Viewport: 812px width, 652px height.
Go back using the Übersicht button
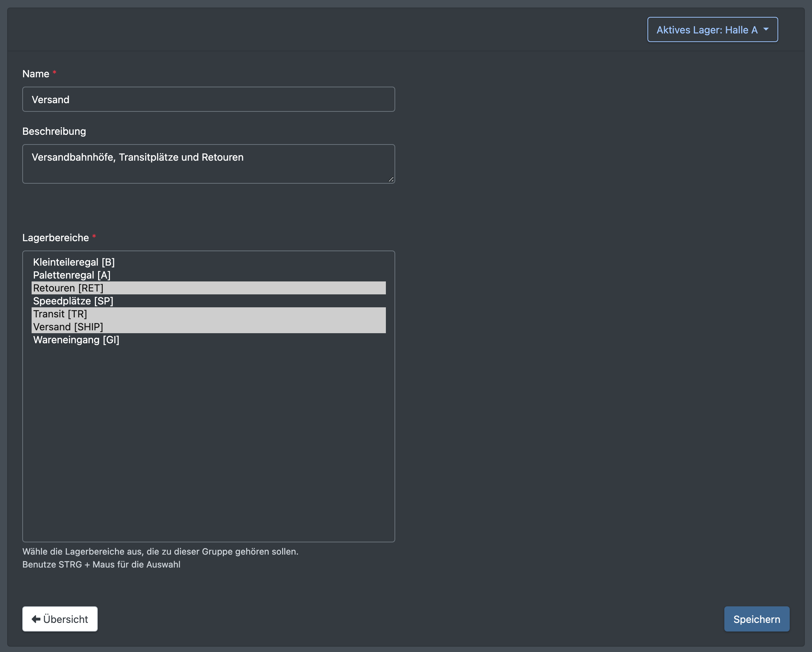tap(60, 619)
